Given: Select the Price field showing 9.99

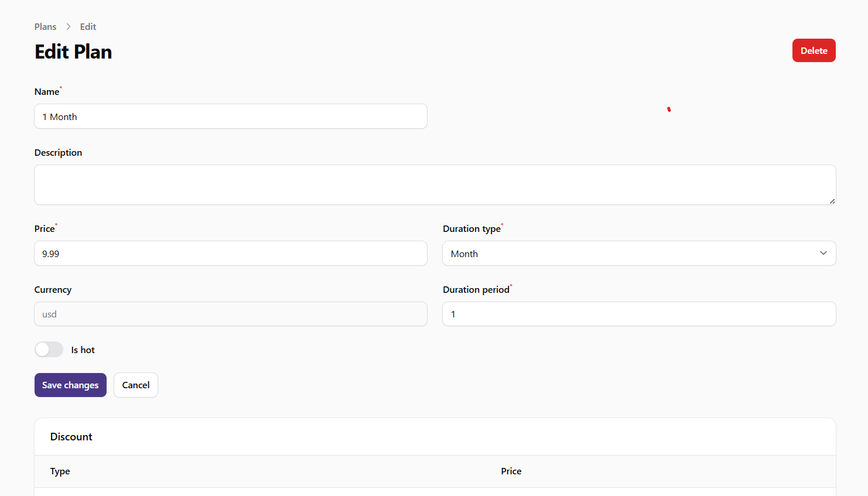Looking at the screenshot, I should tap(230, 254).
